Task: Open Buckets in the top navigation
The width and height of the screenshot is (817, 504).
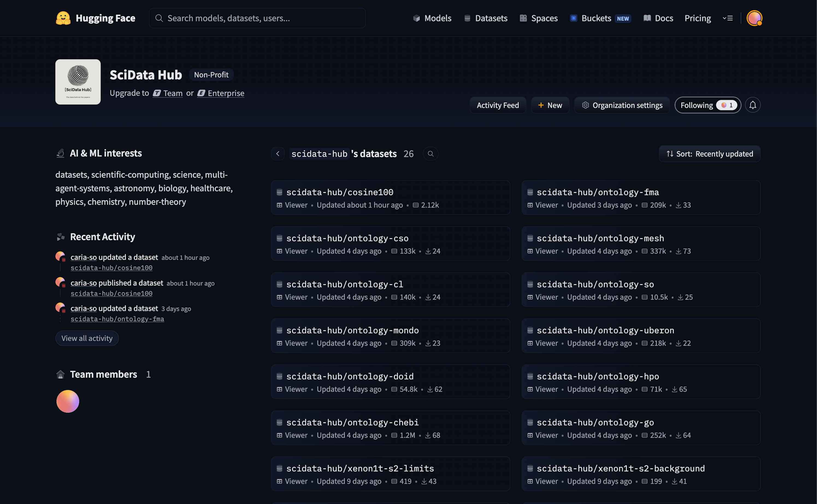Action: pos(600,18)
